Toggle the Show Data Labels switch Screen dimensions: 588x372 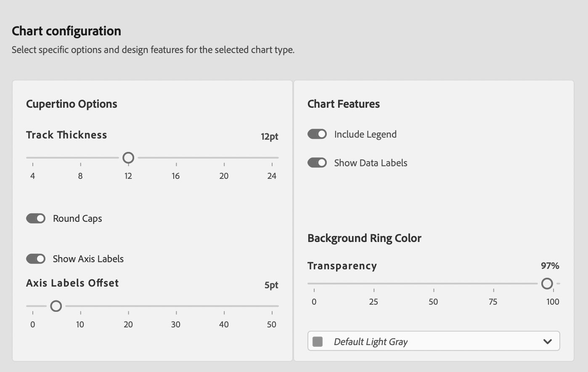click(317, 163)
